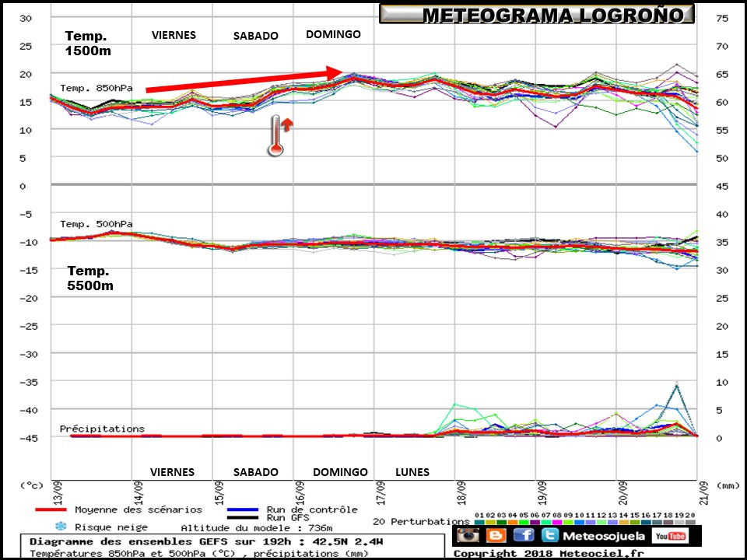747x560 pixels.
Task: Click the SABADO label above the date axis
Action: (256, 472)
